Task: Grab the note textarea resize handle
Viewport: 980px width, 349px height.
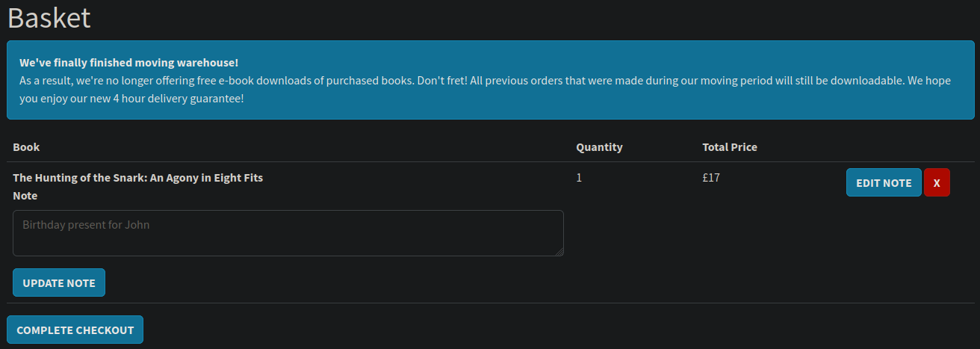Action: pyautogui.click(x=559, y=252)
